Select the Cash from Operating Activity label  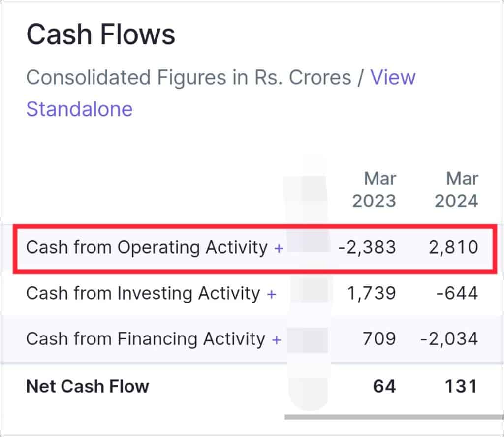click(x=147, y=247)
